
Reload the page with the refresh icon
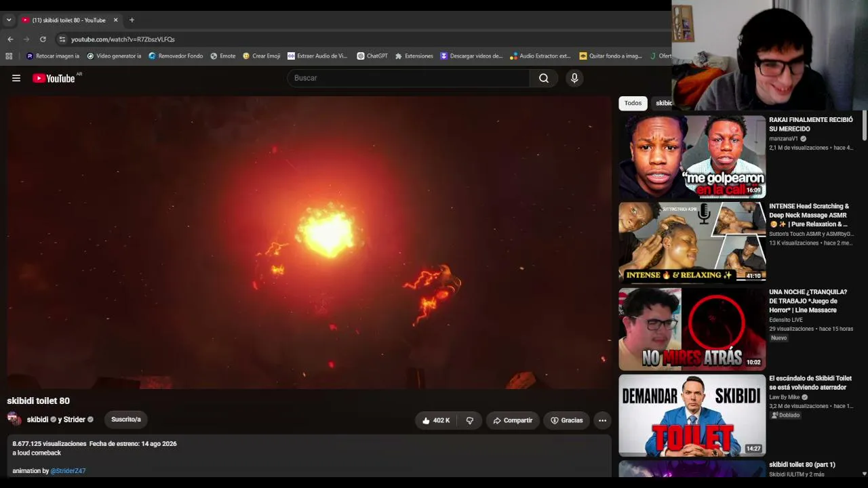coord(43,39)
